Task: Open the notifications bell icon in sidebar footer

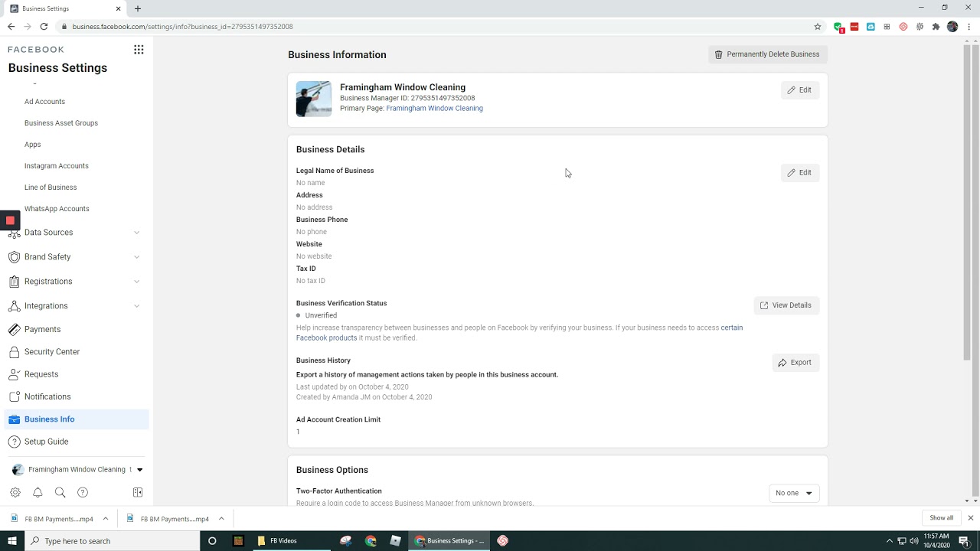Action: pyautogui.click(x=38, y=492)
